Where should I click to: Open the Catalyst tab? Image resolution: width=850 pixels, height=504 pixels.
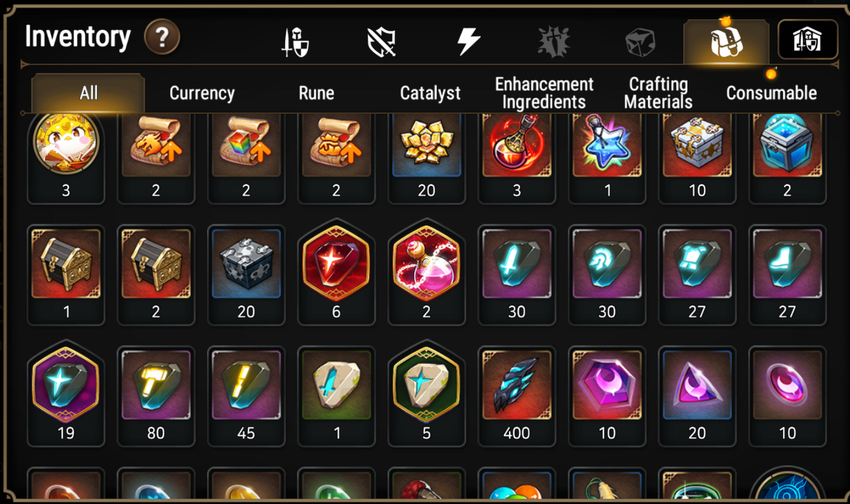430,93
